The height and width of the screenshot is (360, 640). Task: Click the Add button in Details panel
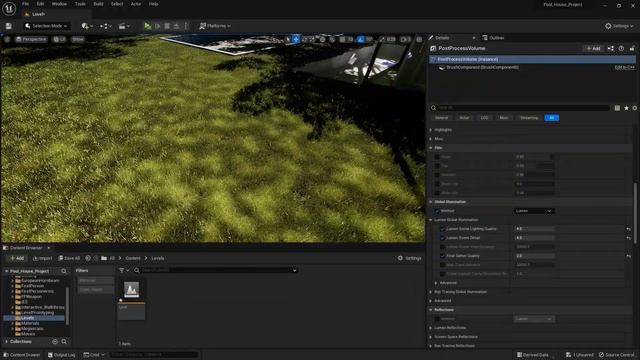pyautogui.click(x=593, y=49)
